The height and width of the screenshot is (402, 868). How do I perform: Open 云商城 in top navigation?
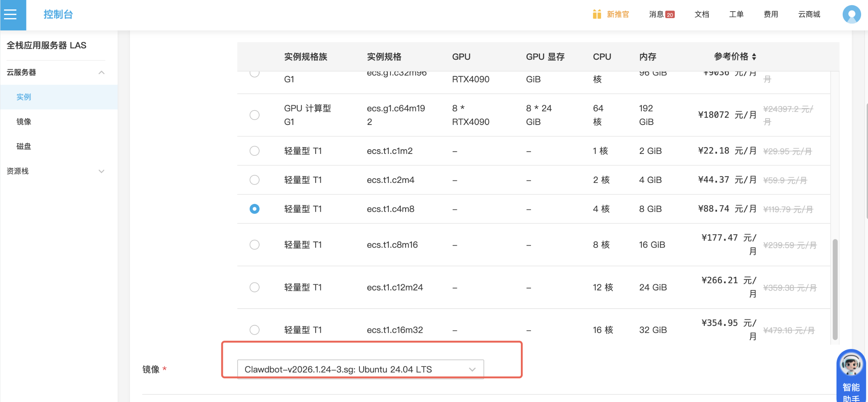pyautogui.click(x=809, y=14)
